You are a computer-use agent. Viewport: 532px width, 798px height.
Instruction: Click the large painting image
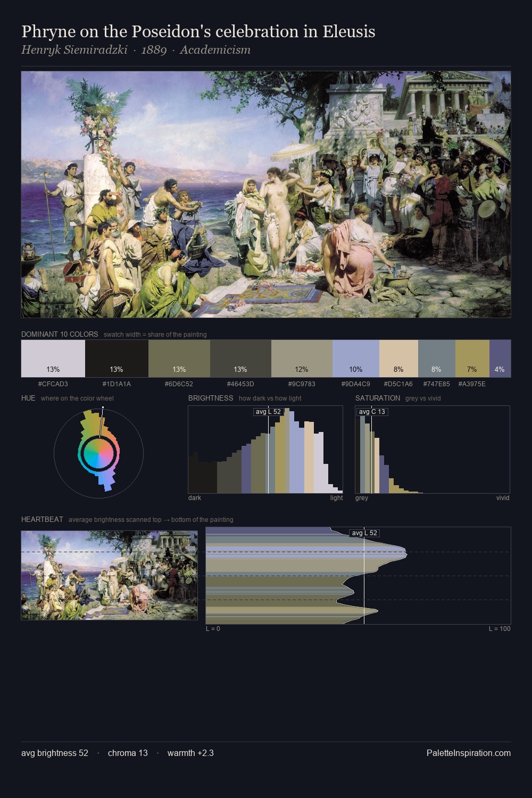click(266, 195)
